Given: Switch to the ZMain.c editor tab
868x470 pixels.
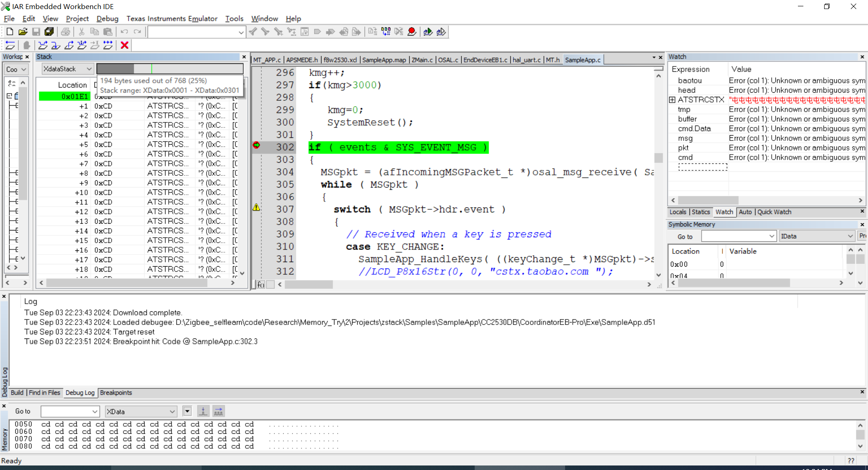Looking at the screenshot, I should point(422,60).
